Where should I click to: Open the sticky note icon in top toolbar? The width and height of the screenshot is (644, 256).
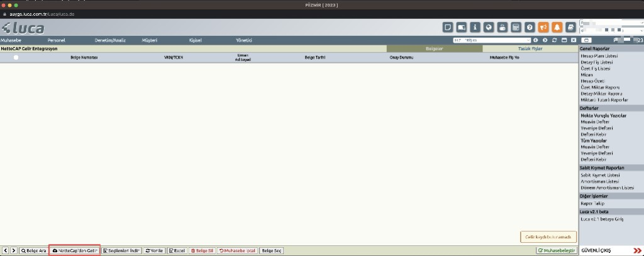[448, 27]
